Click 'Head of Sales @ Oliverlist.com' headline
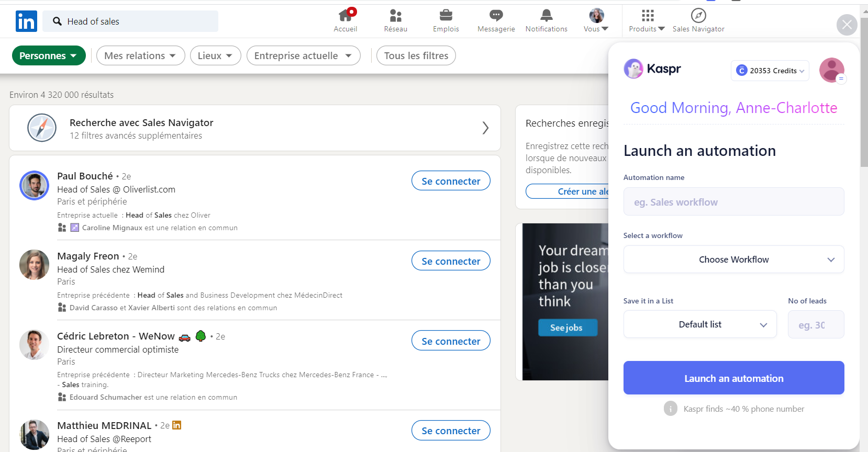This screenshot has width=868, height=452. pyautogui.click(x=116, y=189)
